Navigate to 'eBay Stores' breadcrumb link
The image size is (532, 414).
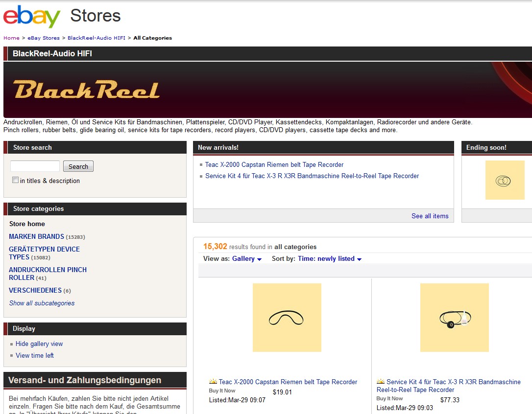[x=44, y=38]
